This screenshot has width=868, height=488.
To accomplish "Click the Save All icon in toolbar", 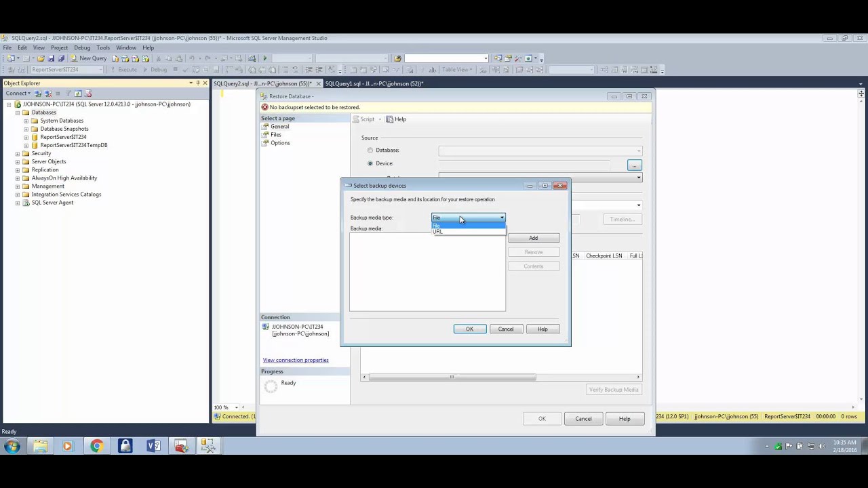I will click(61, 58).
